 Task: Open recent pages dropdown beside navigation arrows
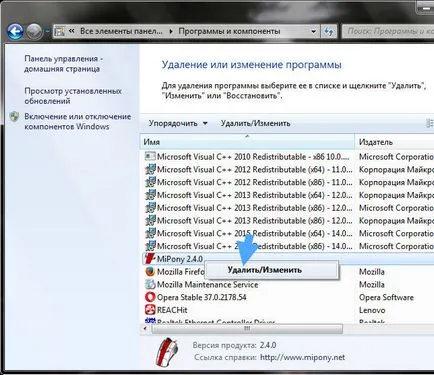pyautogui.click(x=47, y=32)
